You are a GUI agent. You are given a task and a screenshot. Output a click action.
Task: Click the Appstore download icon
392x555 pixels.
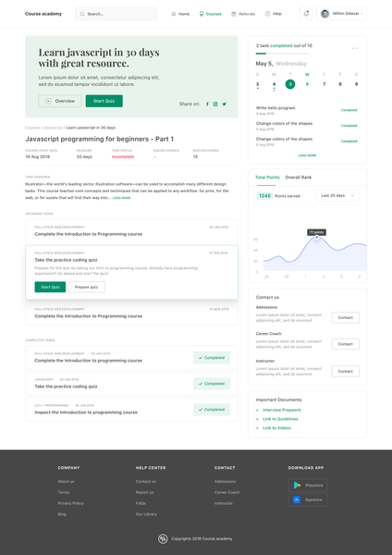tap(297, 499)
